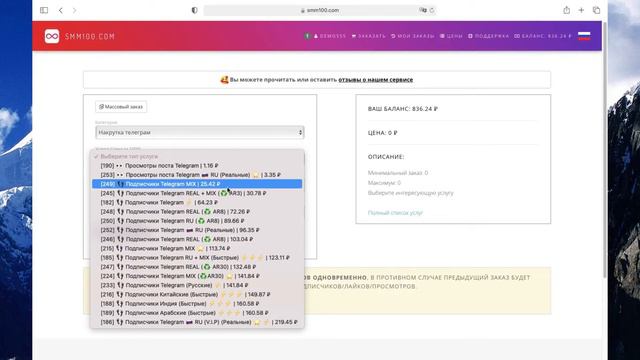This screenshot has height=360, width=640.
Task: Click the Массовый заказ button
Action: click(x=121, y=107)
